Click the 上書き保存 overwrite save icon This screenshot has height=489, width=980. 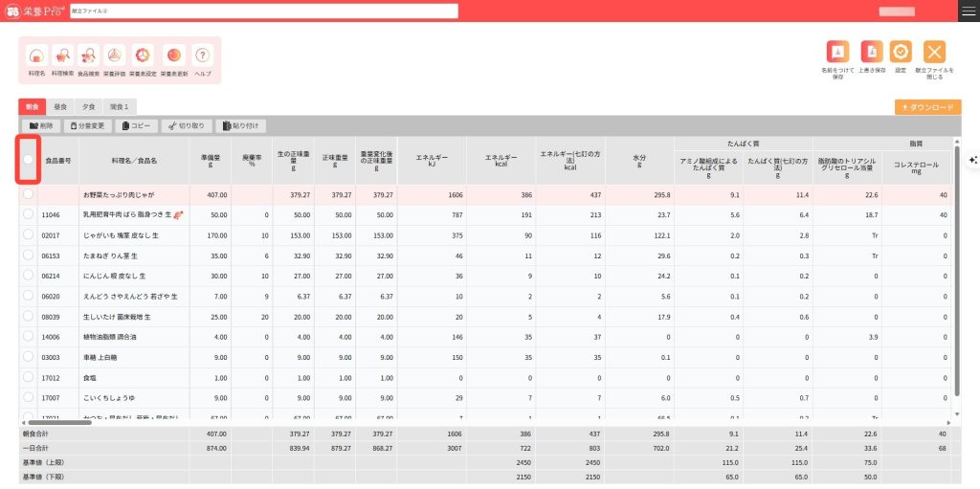[871, 55]
